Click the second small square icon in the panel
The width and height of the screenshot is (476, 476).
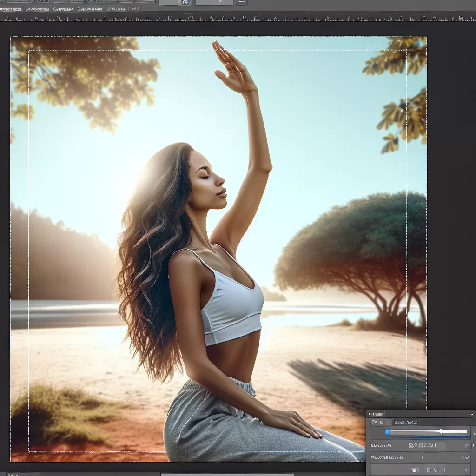(382, 423)
